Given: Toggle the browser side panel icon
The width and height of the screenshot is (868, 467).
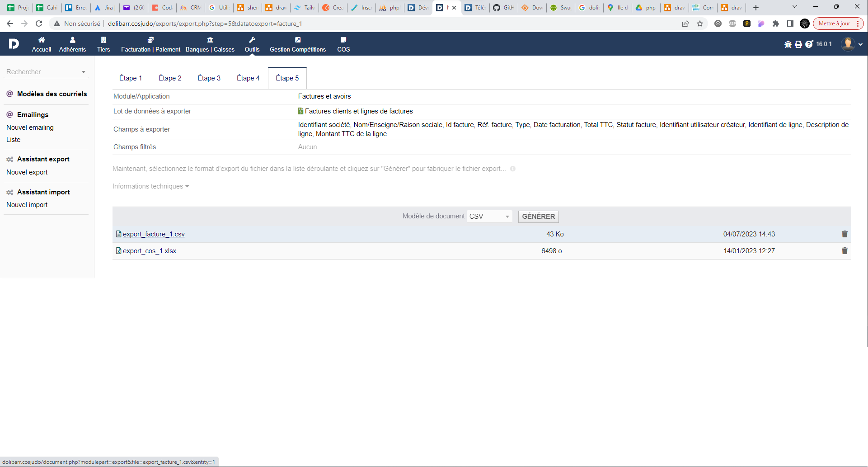Looking at the screenshot, I should tap(790, 24).
